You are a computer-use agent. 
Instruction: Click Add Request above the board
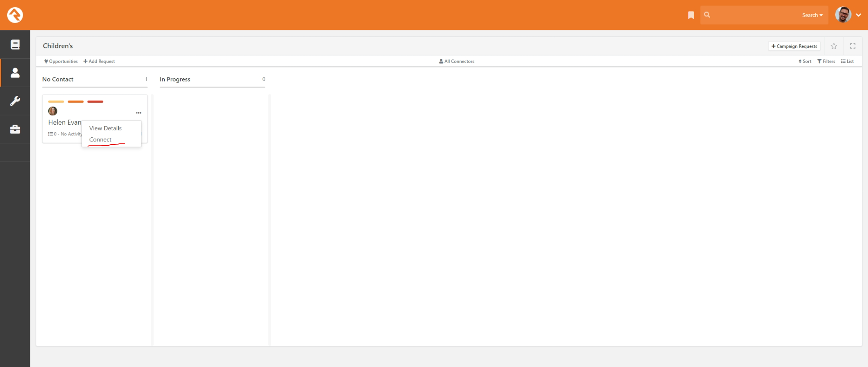99,61
